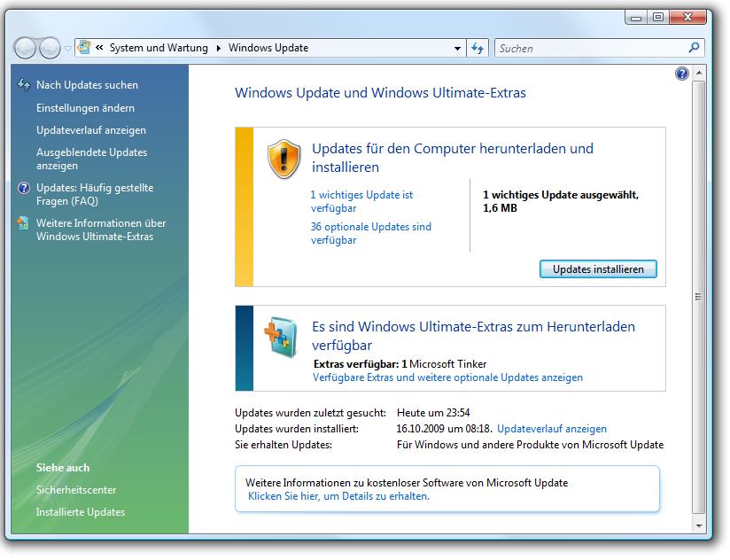
Task: Open 'Updates: Häufig gestellte Fragen (FAQ)'
Action: [95, 194]
